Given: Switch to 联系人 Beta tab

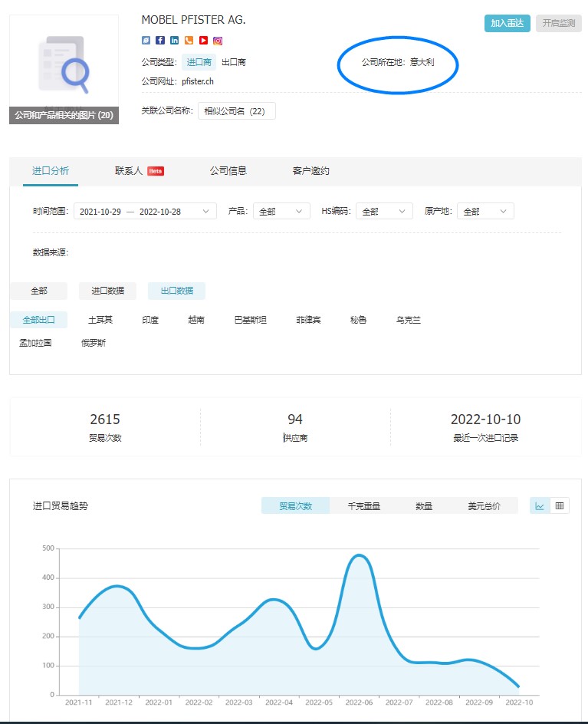Looking at the screenshot, I should (140, 171).
